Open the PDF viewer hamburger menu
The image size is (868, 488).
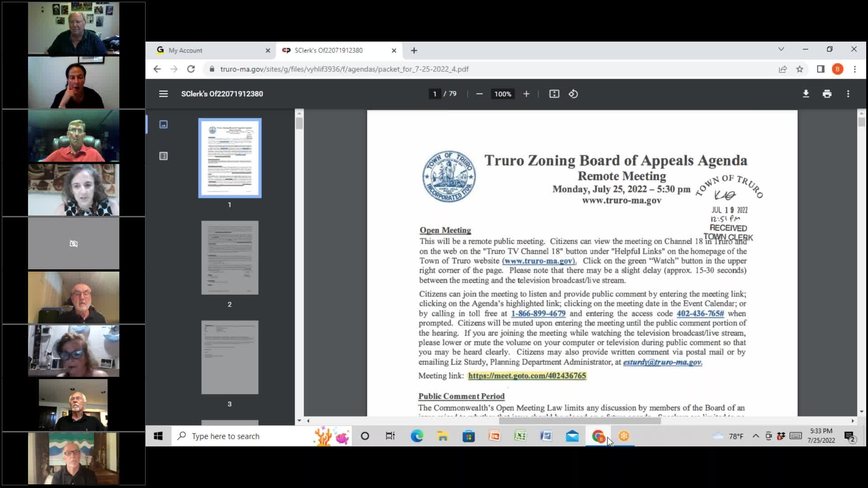pyautogui.click(x=163, y=94)
